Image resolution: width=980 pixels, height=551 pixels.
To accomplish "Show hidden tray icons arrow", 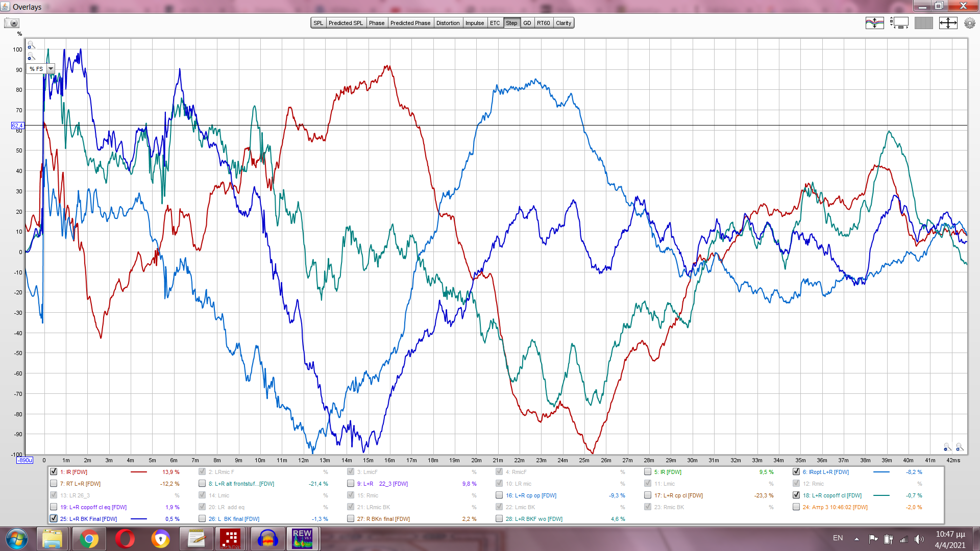I will pyautogui.click(x=856, y=539).
